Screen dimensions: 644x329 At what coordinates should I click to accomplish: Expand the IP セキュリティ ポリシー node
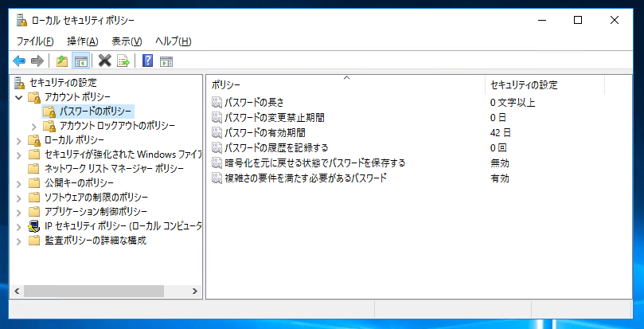pyautogui.click(x=18, y=226)
